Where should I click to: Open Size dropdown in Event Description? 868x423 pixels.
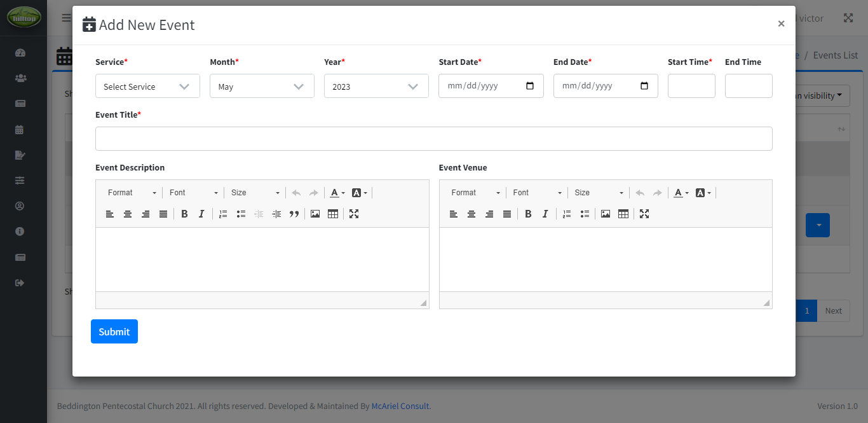coord(255,193)
